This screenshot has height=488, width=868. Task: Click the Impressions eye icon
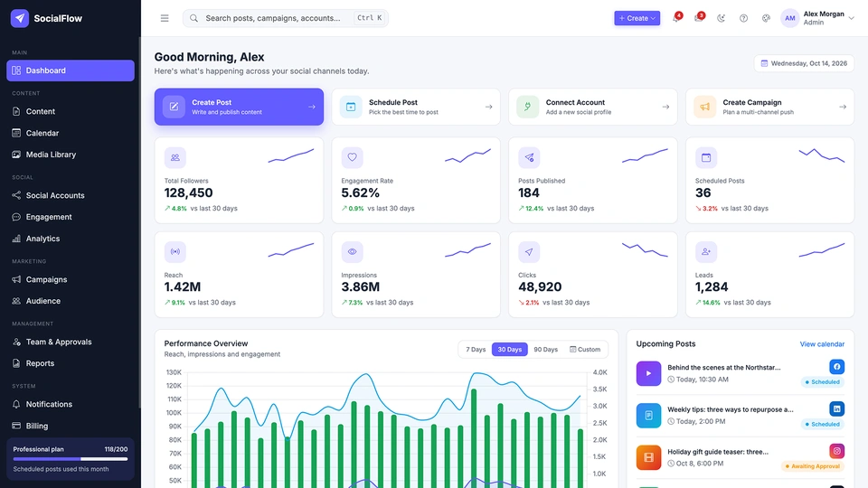(352, 252)
